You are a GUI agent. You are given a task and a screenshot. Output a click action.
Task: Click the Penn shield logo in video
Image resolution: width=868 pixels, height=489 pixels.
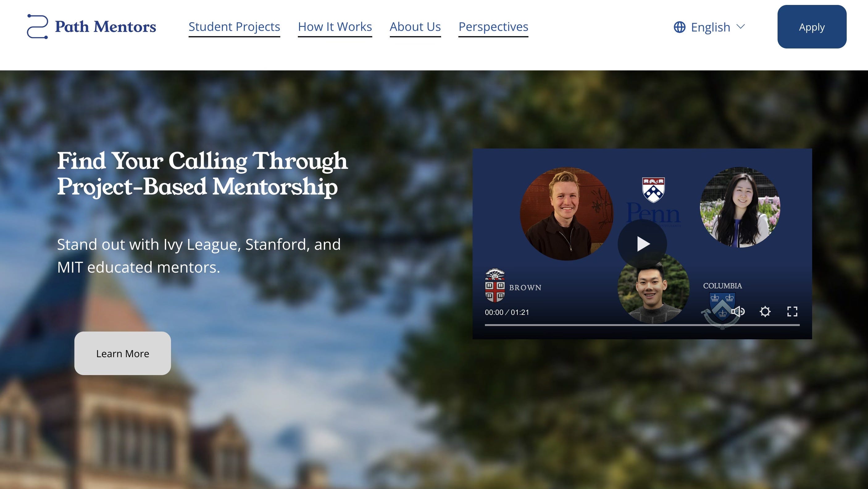653,190
